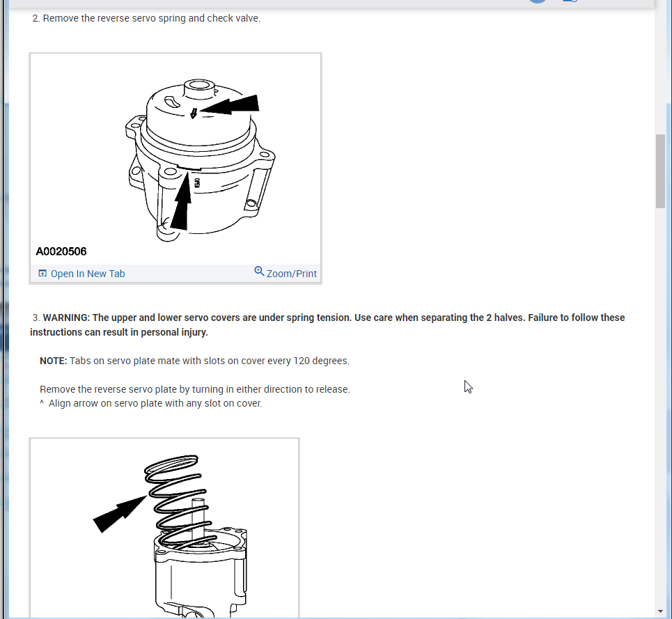Click the servo spring illustration

click(164, 528)
